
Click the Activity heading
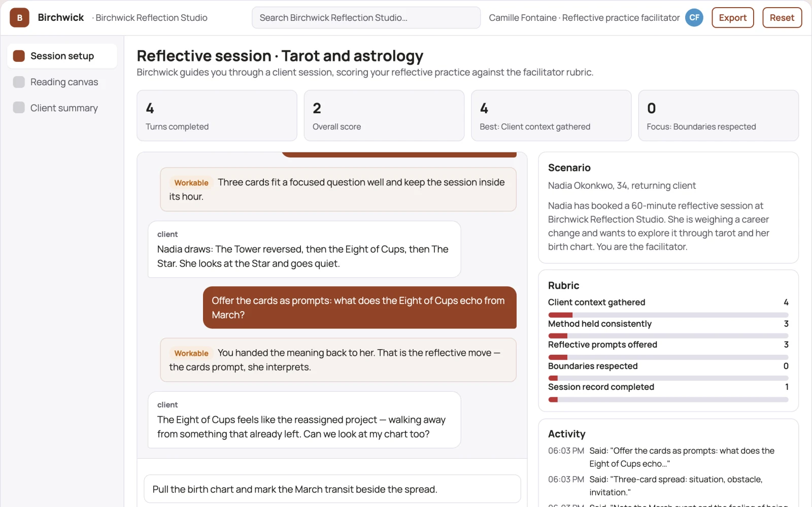coord(566,434)
